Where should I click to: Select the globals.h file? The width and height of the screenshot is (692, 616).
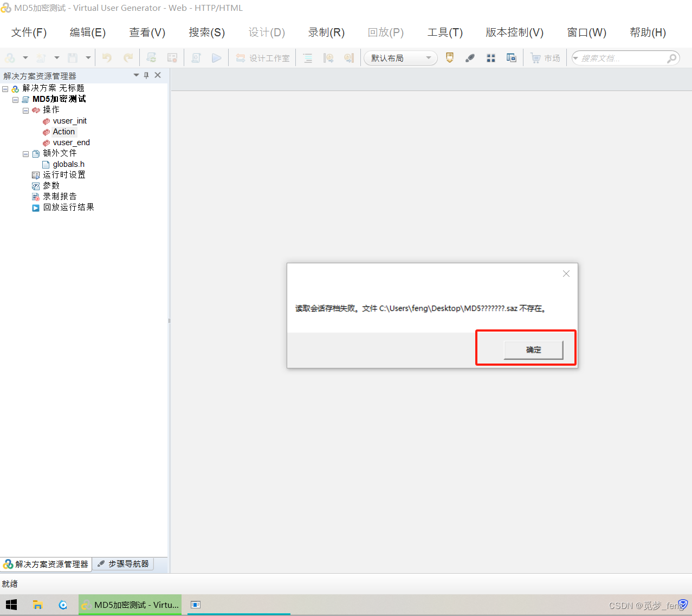point(69,164)
